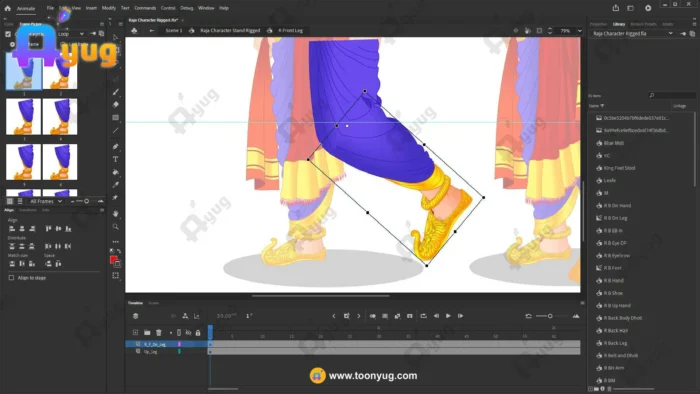
Task: Click the Home icon in the top bar
Action: coord(8,8)
